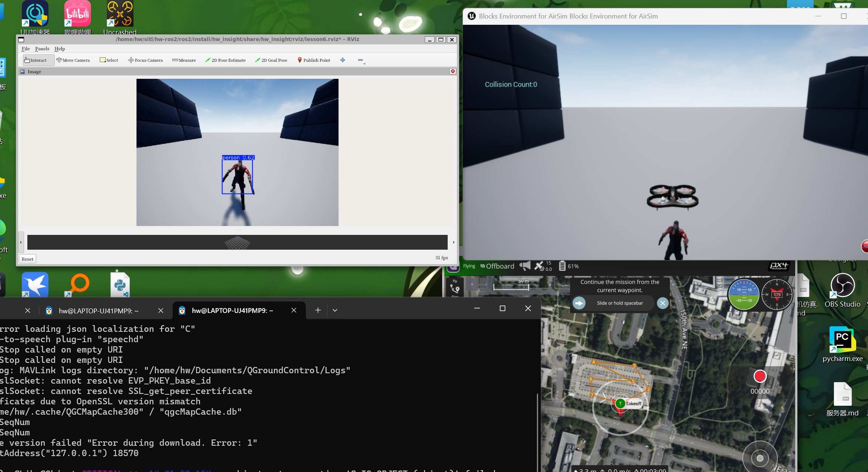Open the Uncrashed desktop shortcut
The height and width of the screenshot is (472, 868).
click(120, 17)
